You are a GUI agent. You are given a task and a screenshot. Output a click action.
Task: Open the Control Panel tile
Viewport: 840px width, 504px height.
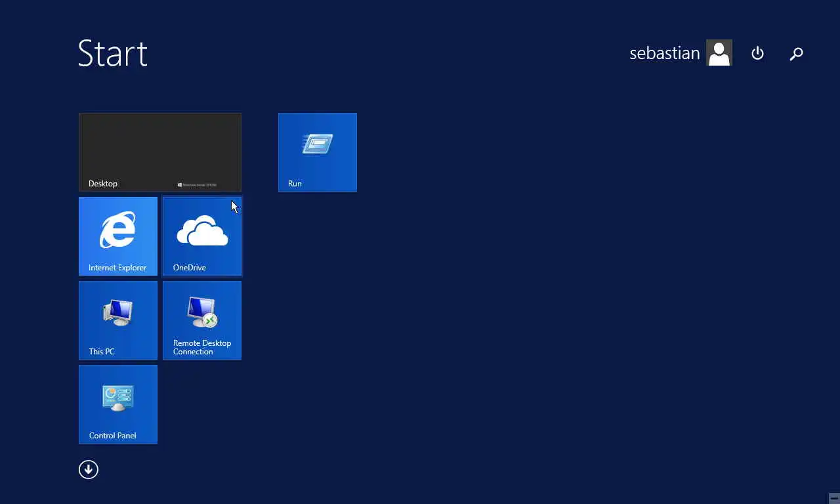(118, 404)
